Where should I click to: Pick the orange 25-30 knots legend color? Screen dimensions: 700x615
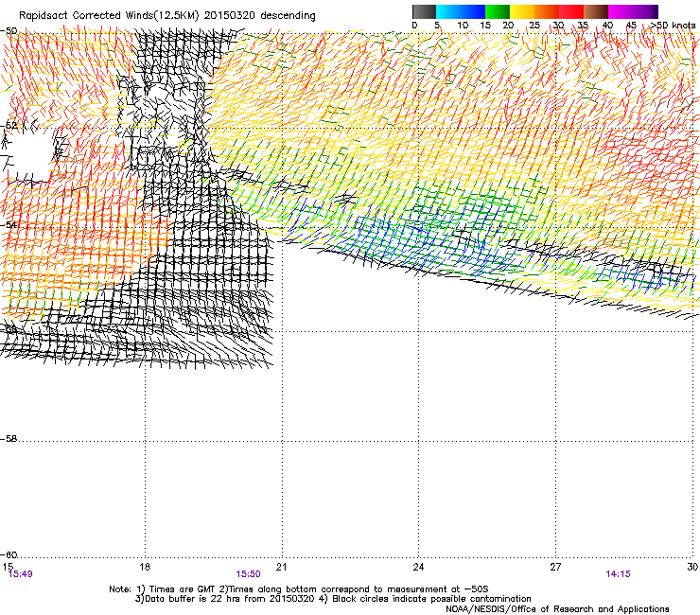547,11
